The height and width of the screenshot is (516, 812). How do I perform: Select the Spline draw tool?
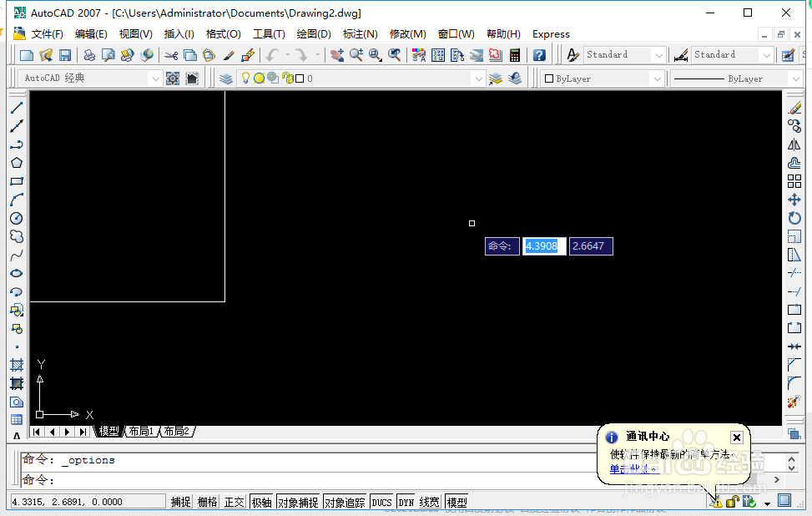point(17,255)
